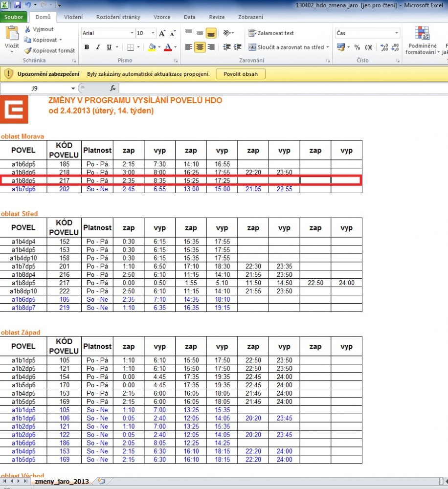448x489 pixels.
Task: Click the percent style number format icon
Action: 357,47
